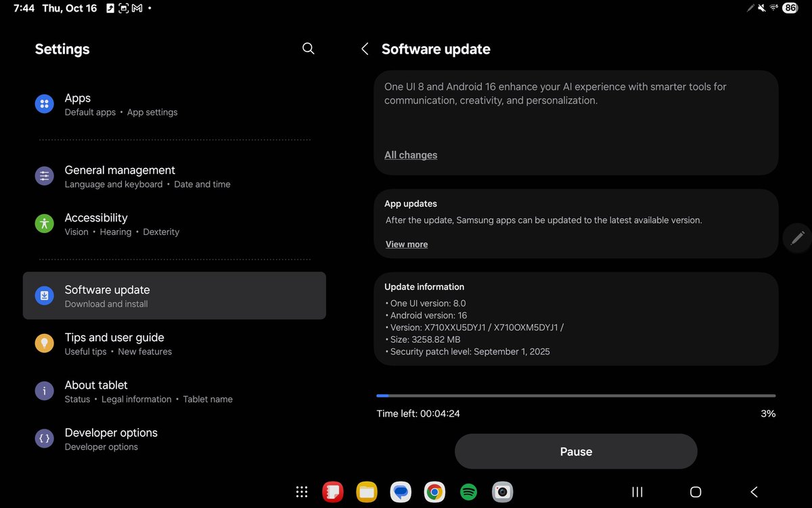812x508 pixels.
Task: Tap the muted sound status icon
Action: click(762, 8)
